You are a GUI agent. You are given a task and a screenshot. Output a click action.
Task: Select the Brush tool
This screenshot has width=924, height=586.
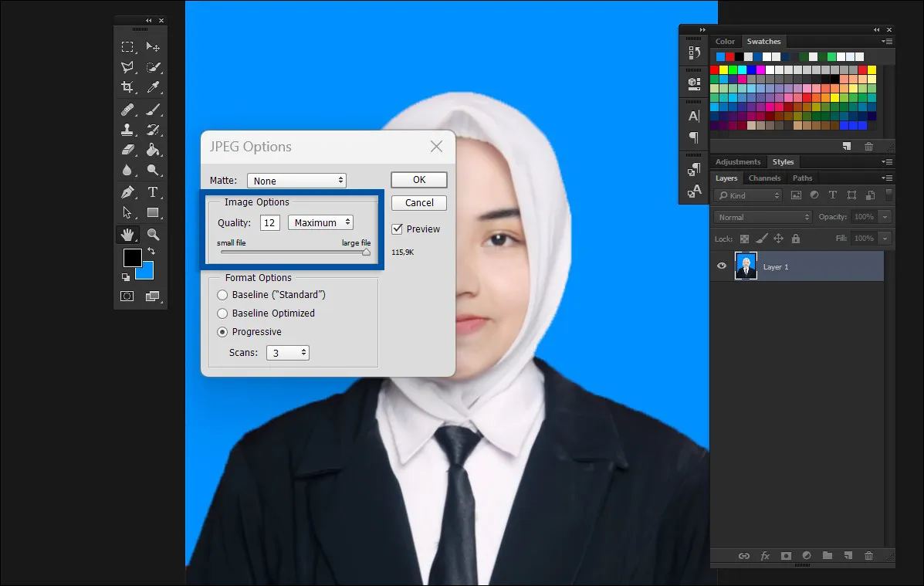(153, 110)
